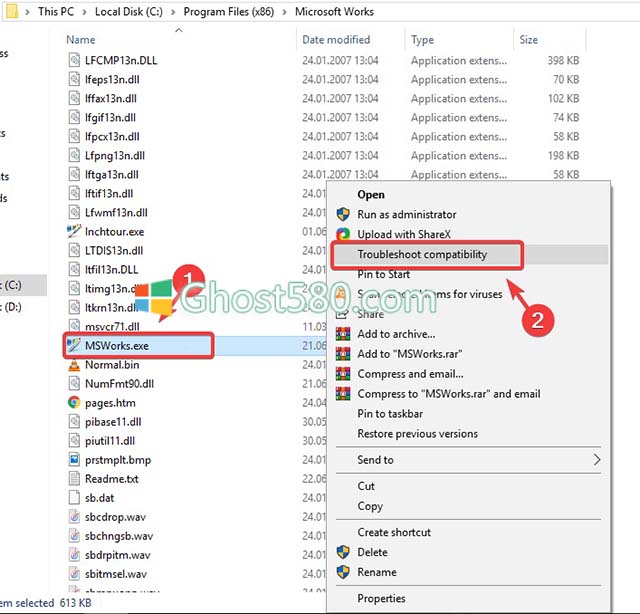
Task: Select the ltfil13n.DLL file name
Action: [111, 269]
